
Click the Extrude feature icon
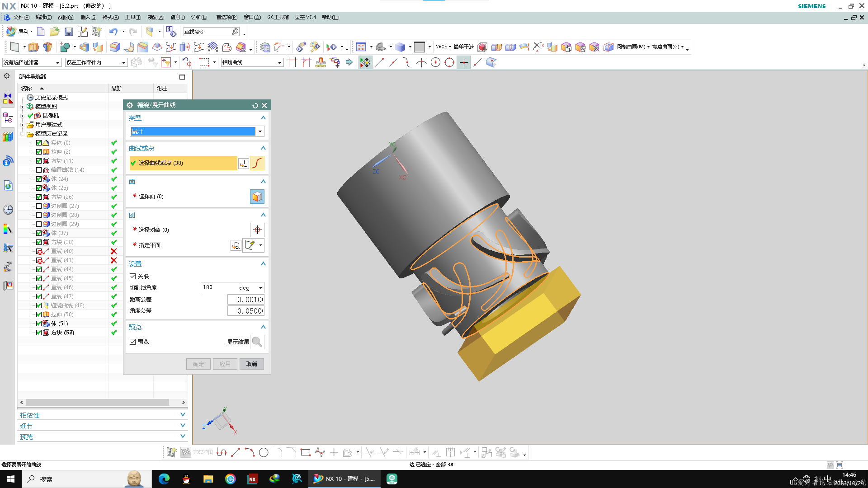coord(33,47)
